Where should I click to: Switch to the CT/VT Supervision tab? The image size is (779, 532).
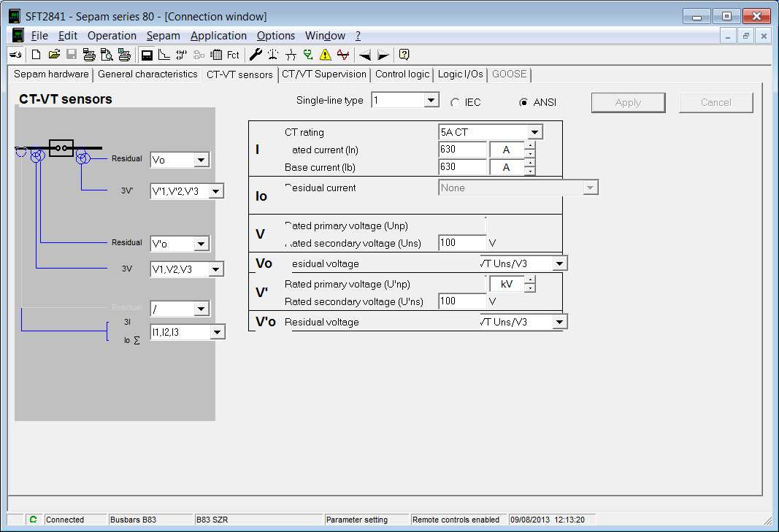(x=324, y=74)
